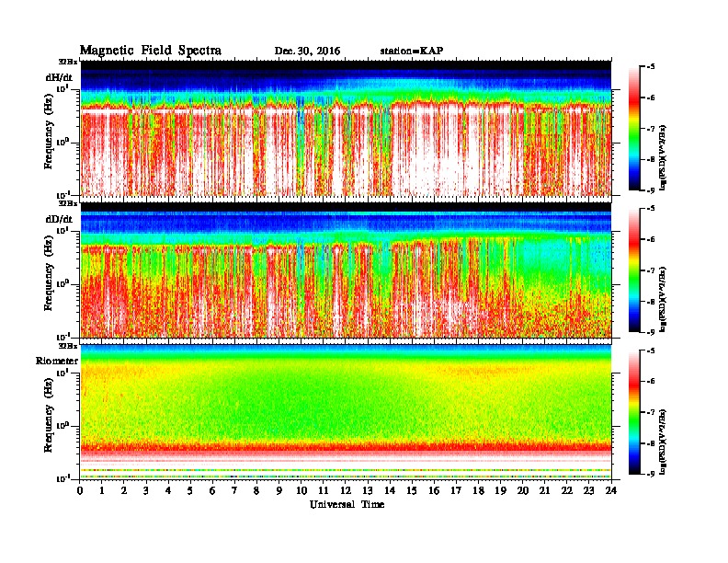This screenshot has width=728, height=563.
Task: Click the dH/dt panel color scale bar
Action: point(634,129)
